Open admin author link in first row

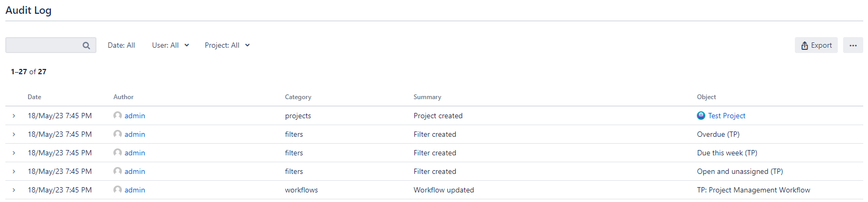[x=135, y=116]
